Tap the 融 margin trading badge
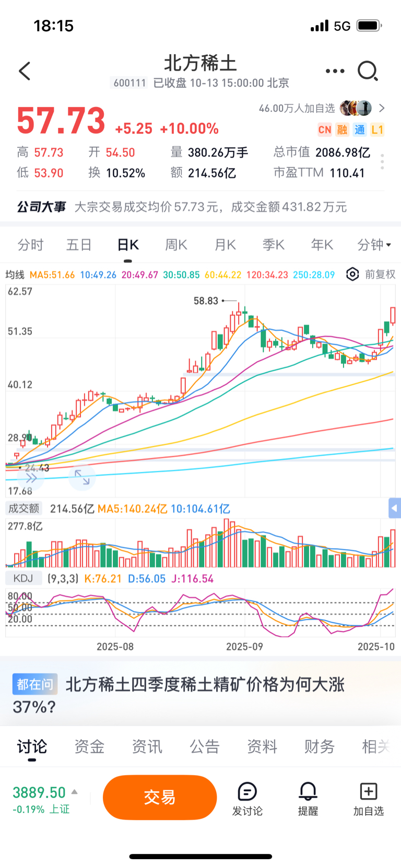This screenshot has height=868, width=401. (x=342, y=130)
